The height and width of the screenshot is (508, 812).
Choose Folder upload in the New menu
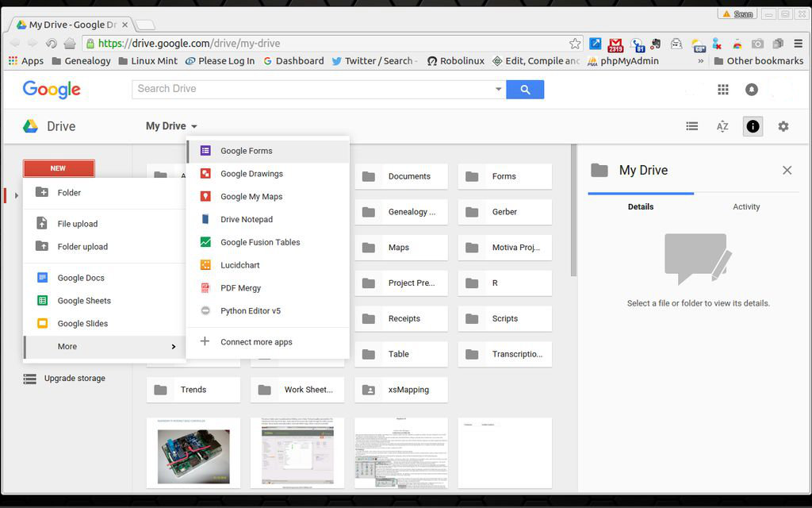coord(104,247)
